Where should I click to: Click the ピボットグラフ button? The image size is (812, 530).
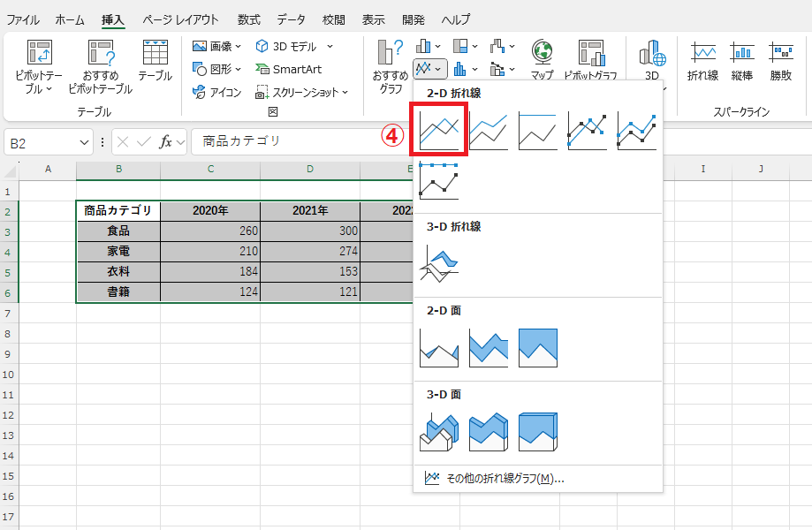tap(590, 59)
